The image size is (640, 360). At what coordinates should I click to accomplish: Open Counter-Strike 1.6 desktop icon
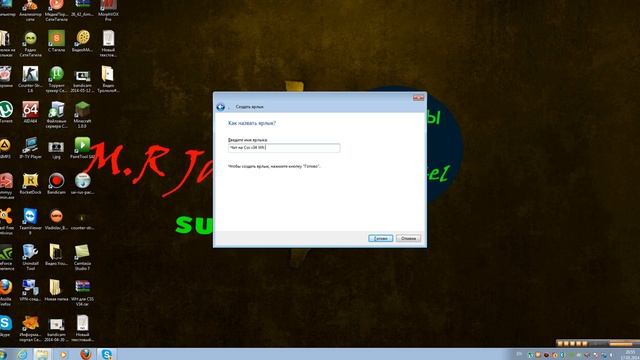[30, 79]
